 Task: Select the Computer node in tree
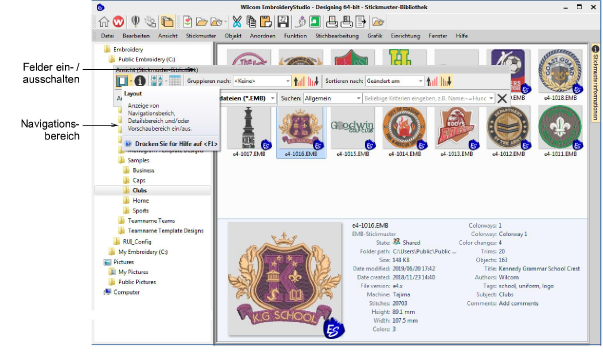point(127,292)
